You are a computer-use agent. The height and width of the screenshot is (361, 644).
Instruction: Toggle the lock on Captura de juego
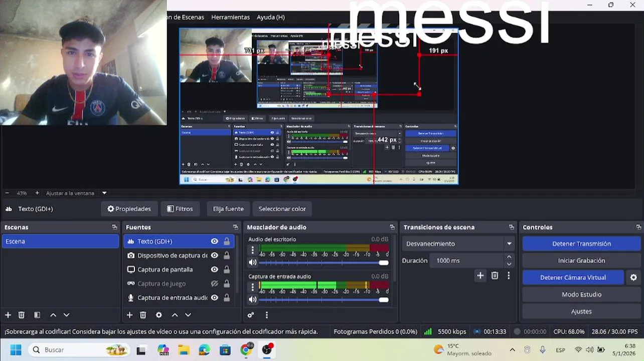pos(227,283)
